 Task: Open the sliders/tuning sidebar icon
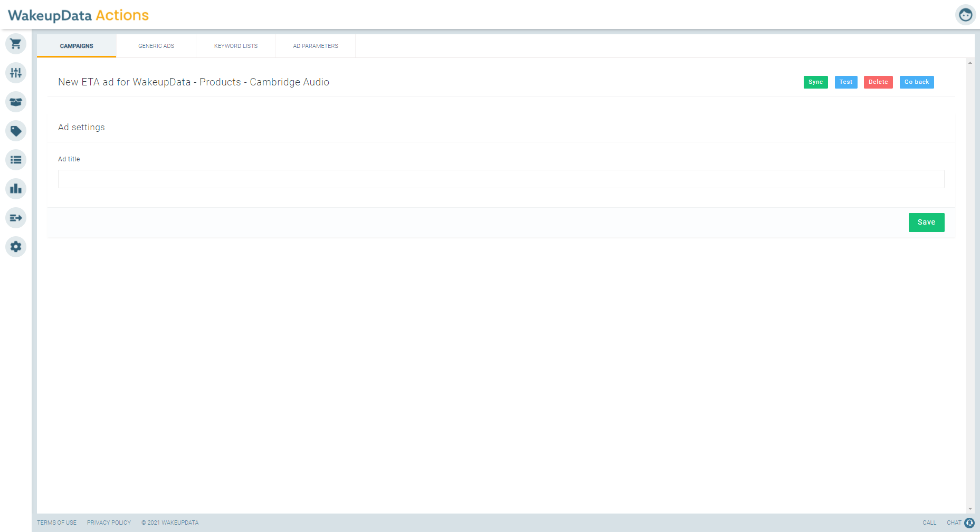click(16, 73)
